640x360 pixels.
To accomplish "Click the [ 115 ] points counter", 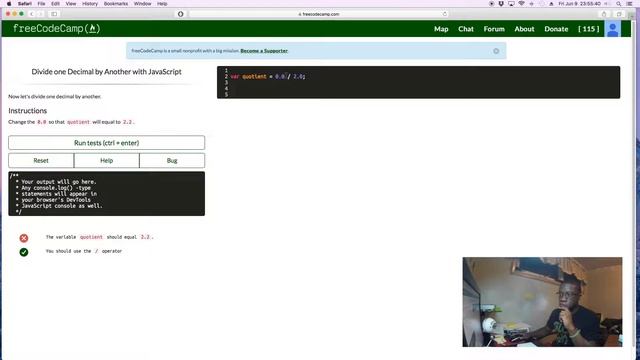I will pyautogui.click(x=589, y=29).
